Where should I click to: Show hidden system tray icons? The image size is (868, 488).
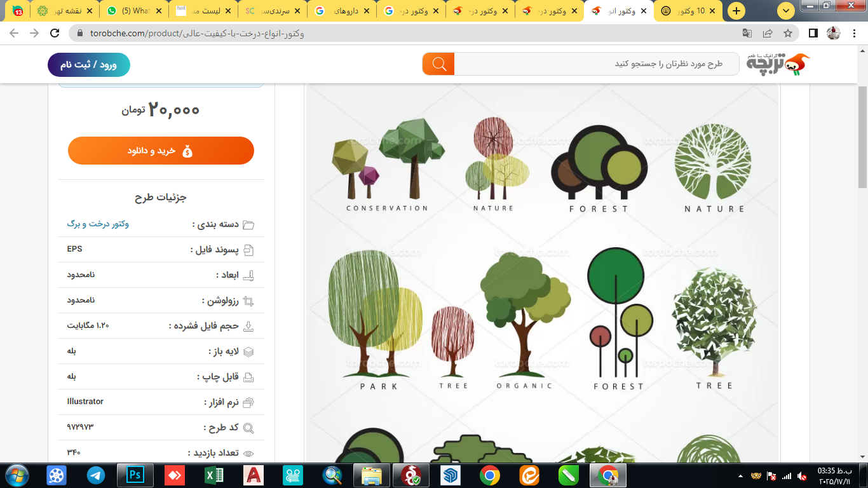coord(740,475)
